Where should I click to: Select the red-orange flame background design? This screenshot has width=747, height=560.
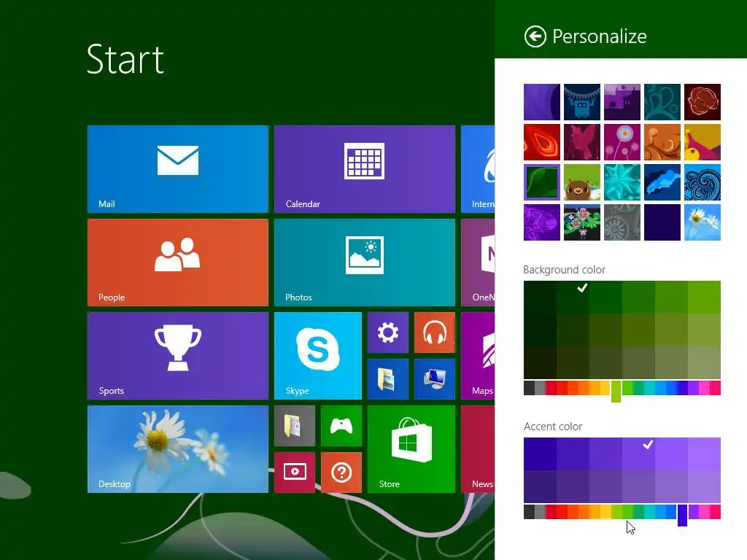[542, 142]
